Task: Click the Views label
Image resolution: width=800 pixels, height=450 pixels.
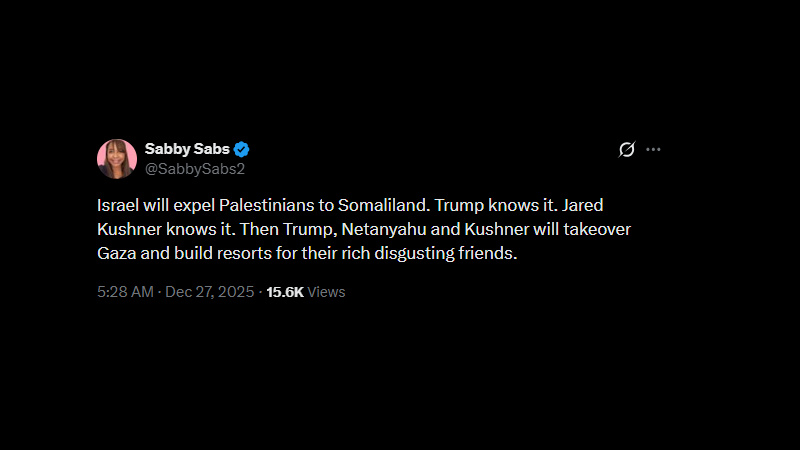Action: (x=326, y=292)
